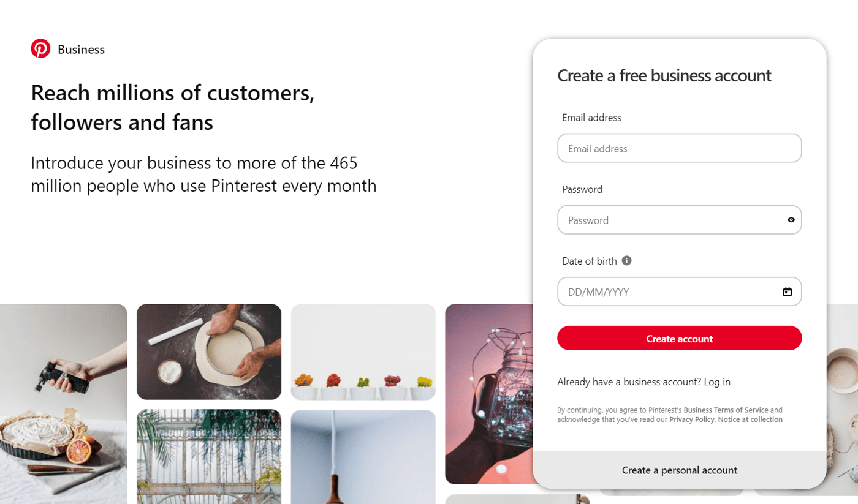Click the Create a personal account button
This screenshot has height=504, width=858.
coord(679,470)
